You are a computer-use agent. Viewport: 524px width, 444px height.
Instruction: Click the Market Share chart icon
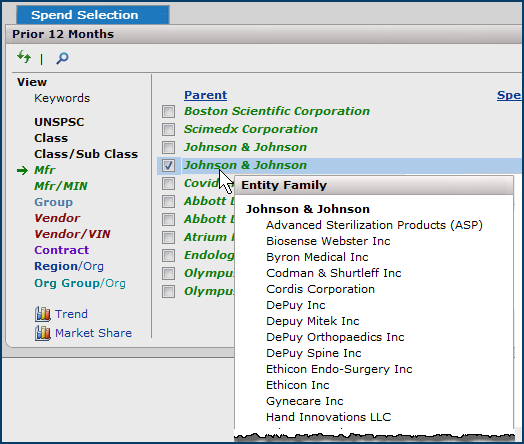[x=43, y=333]
